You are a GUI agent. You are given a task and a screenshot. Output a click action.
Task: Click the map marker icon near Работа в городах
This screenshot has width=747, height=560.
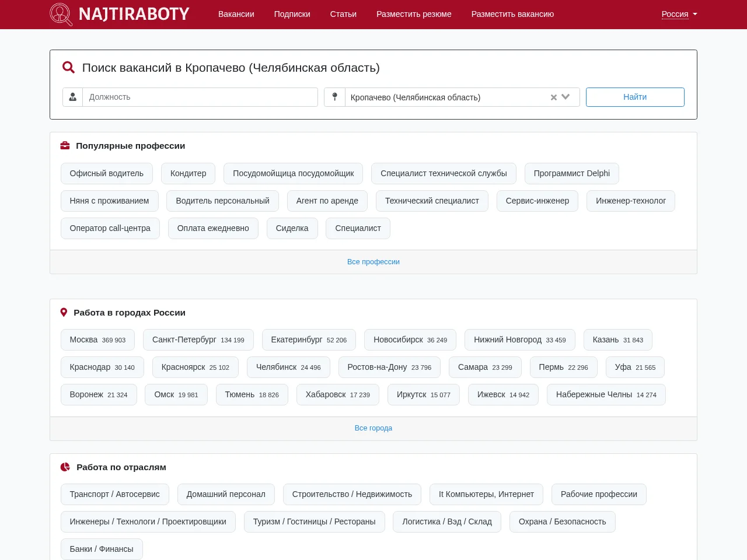(x=64, y=313)
